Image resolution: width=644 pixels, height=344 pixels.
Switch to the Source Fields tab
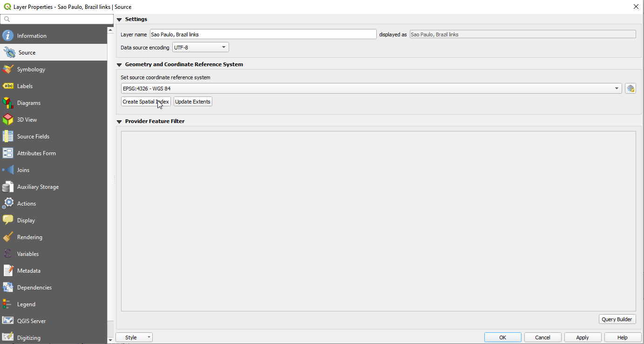33,137
